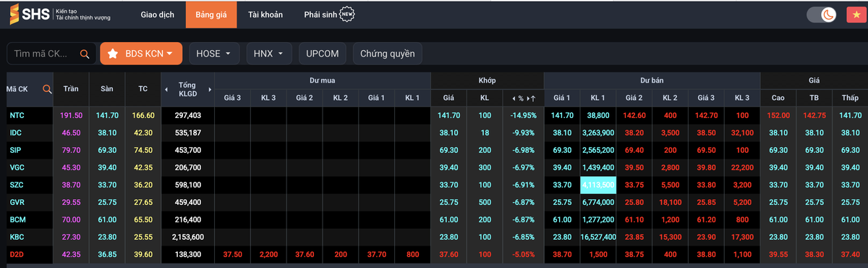Select the NTC stock symbol

tap(17, 115)
